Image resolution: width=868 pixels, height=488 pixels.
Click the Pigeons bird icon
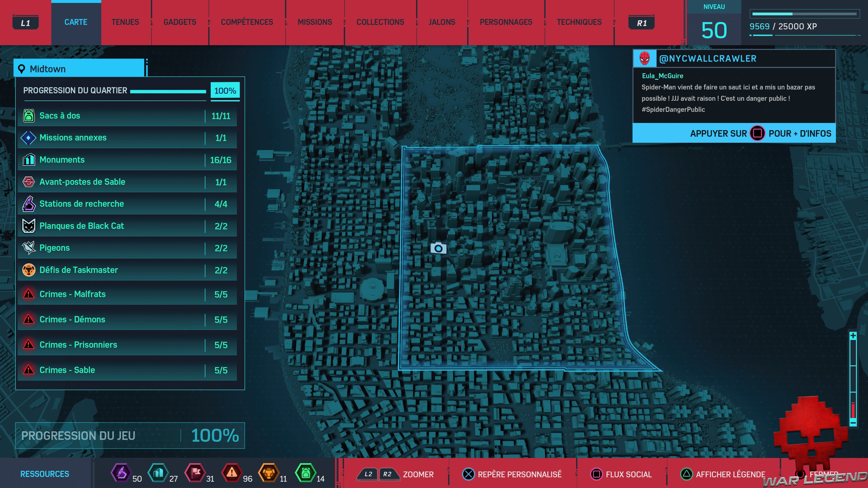(29, 248)
